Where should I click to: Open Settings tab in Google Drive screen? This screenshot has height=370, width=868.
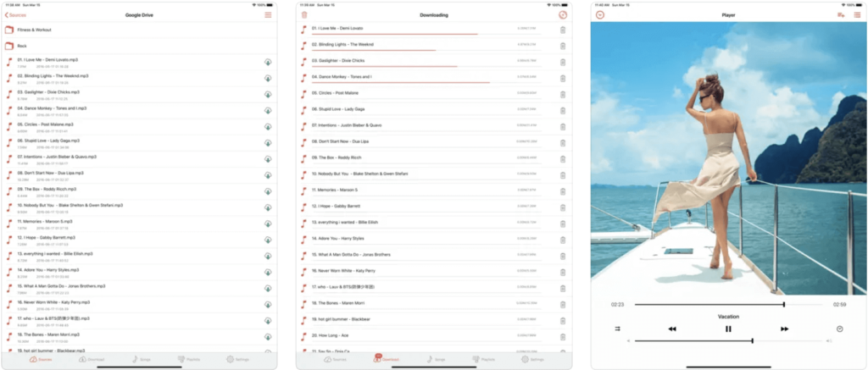[238, 360]
